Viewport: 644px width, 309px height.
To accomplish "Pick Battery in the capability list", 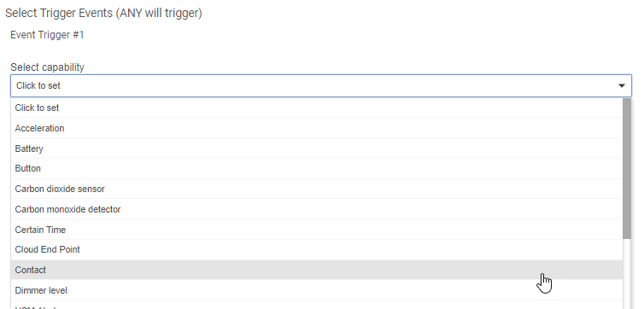I will click(x=317, y=149).
